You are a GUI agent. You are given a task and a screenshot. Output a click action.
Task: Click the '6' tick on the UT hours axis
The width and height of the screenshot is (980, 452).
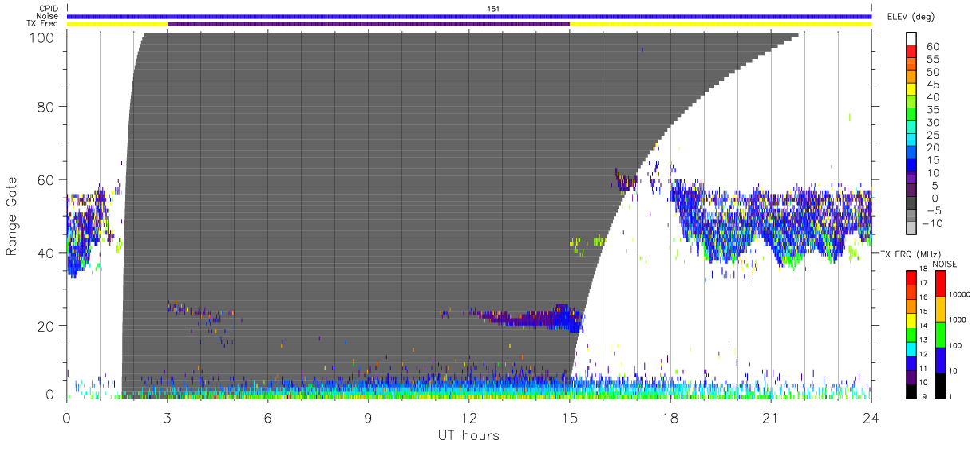click(x=267, y=417)
